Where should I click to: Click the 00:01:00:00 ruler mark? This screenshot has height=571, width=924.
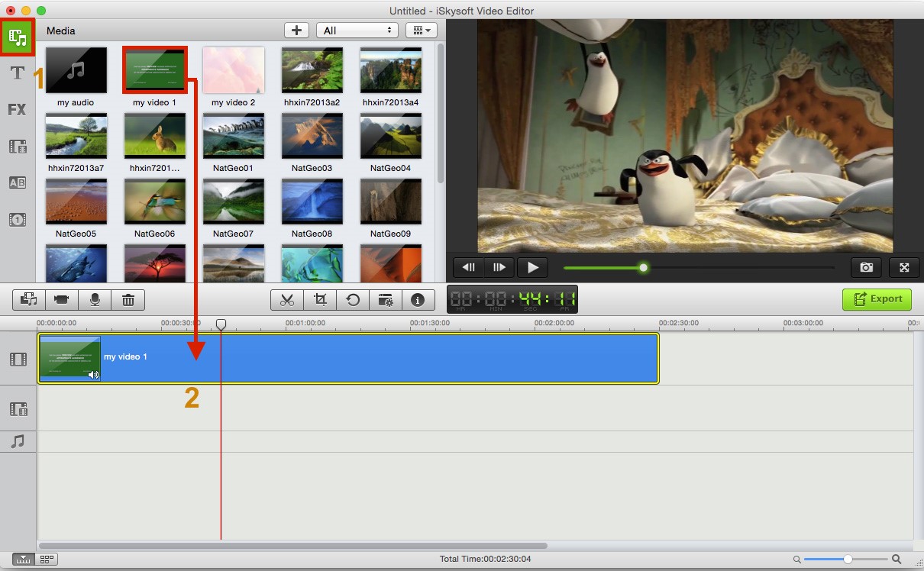click(x=305, y=323)
